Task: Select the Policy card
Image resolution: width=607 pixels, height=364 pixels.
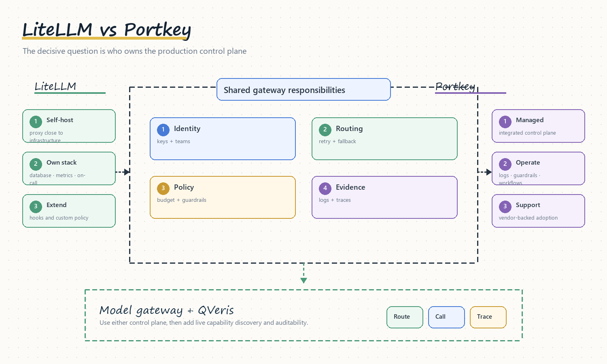Action: click(223, 197)
